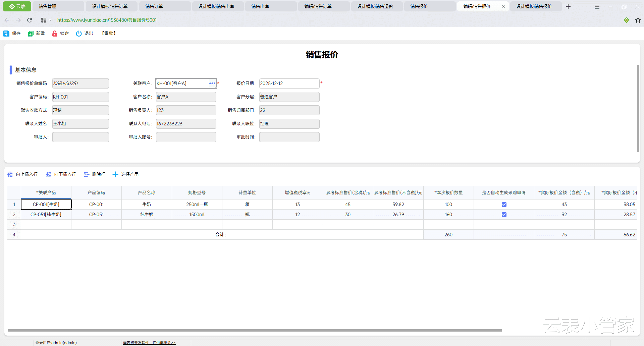Click the 增值税税率% column header
This screenshot has height=346, width=644.
tap(298, 193)
